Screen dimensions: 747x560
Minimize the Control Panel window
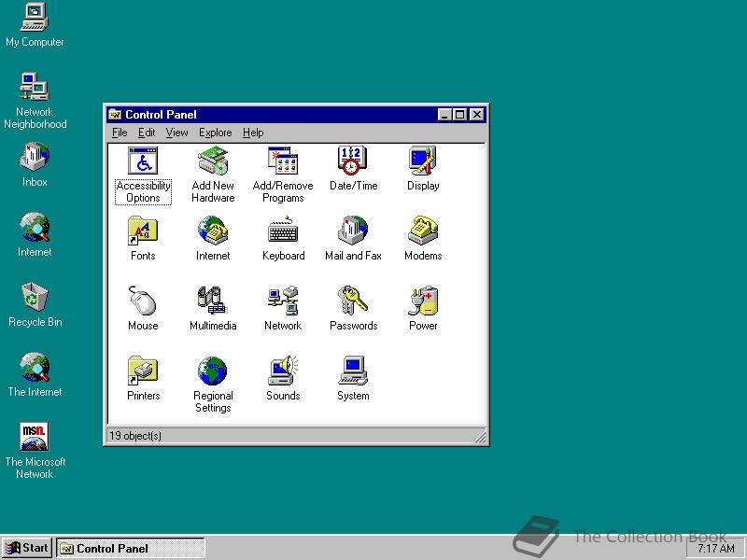[x=444, y=115]
